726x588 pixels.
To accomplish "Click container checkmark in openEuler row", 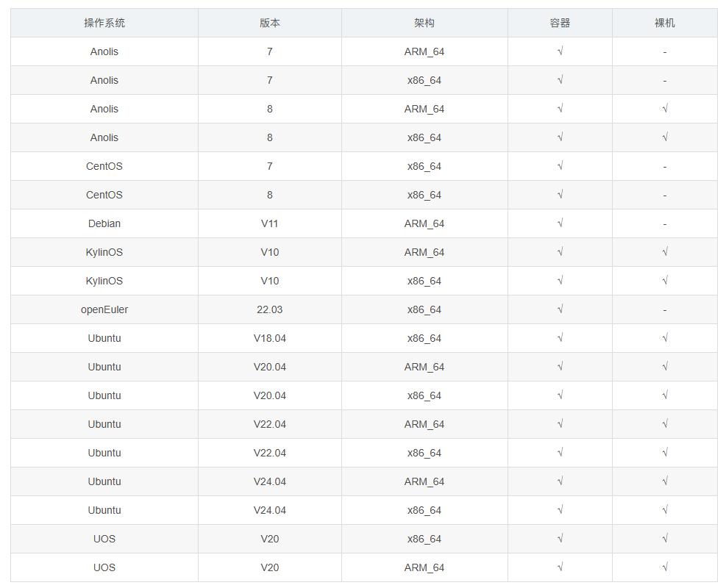I will (x=560, y=309).
